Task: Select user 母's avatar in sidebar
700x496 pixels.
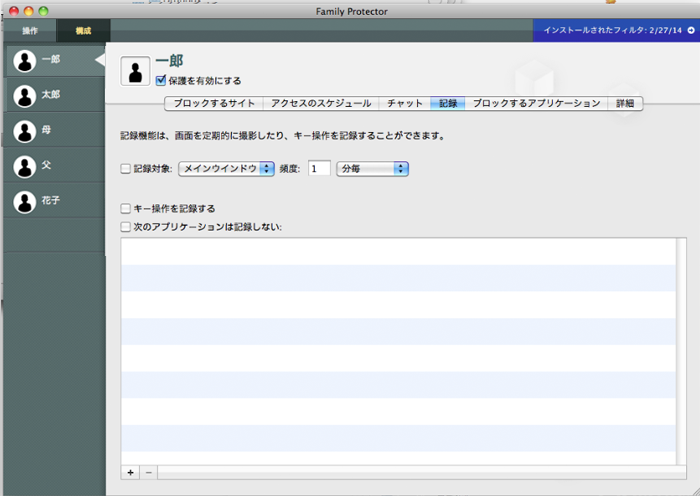Action: tap(25, 131)
